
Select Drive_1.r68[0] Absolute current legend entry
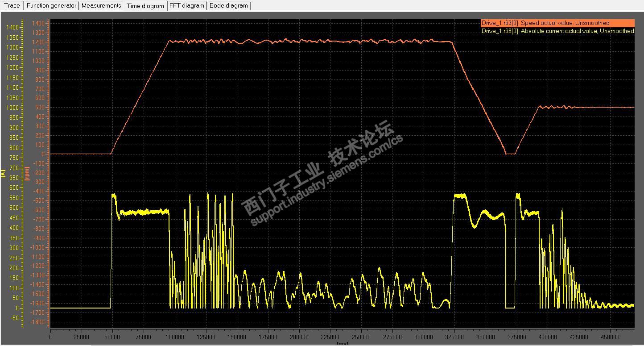click(557, 31)
